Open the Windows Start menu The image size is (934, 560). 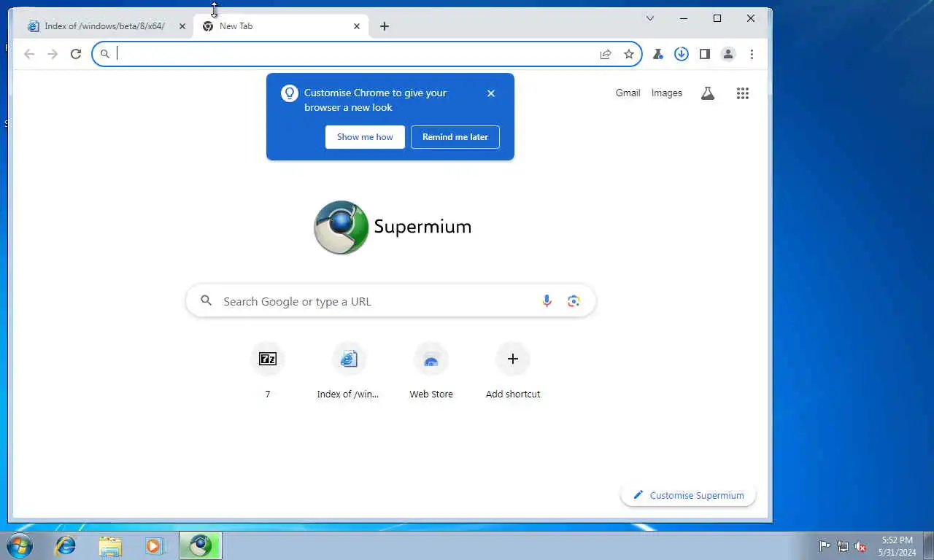tap(18, 545)
